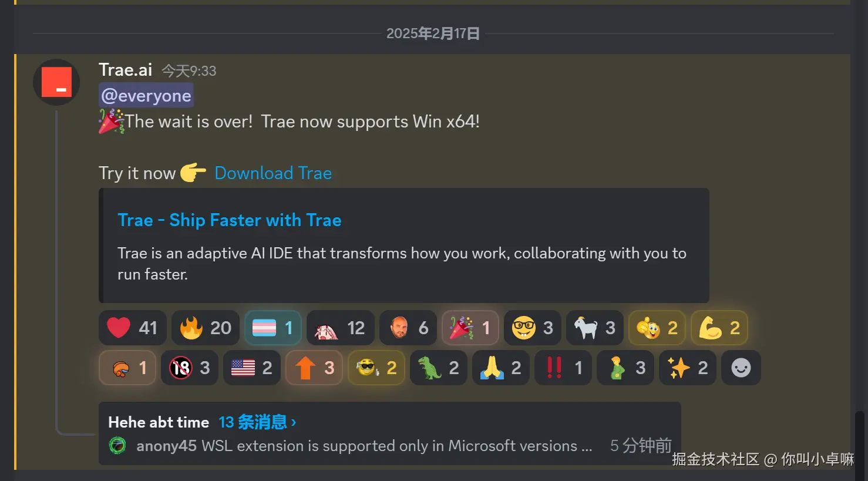Expand the 13 条消息 thread replies
Image resolution: width=868 pixels, height=481 pixels.
click(257, 422)
